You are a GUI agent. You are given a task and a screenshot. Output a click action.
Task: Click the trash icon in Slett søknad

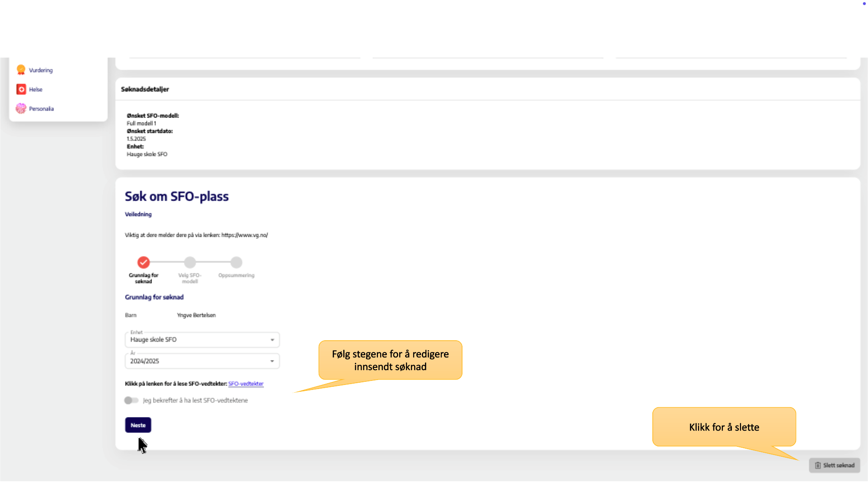818,465
